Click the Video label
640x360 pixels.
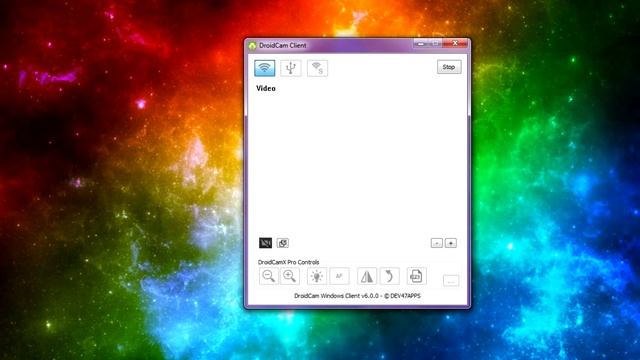(266, 88)
